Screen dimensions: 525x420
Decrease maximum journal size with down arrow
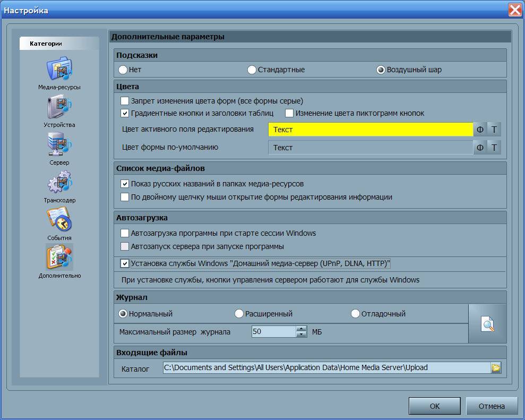tap(302, 335)
